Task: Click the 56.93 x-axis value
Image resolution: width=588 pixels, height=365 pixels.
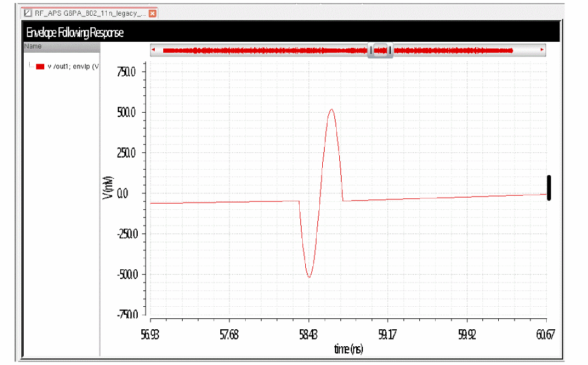Action: (150, 335)
